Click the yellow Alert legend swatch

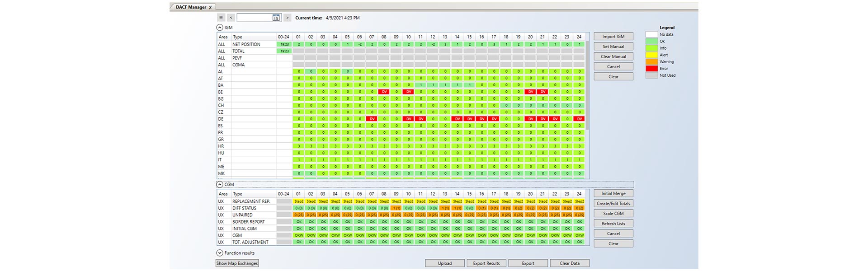pyautogui.click(x=651, y=55)
